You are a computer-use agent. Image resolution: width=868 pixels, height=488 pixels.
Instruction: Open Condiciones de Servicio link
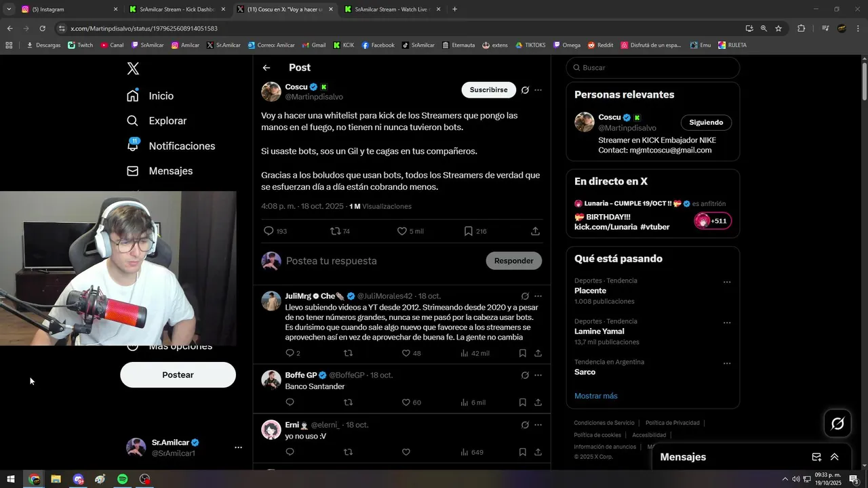click(604, 423)
